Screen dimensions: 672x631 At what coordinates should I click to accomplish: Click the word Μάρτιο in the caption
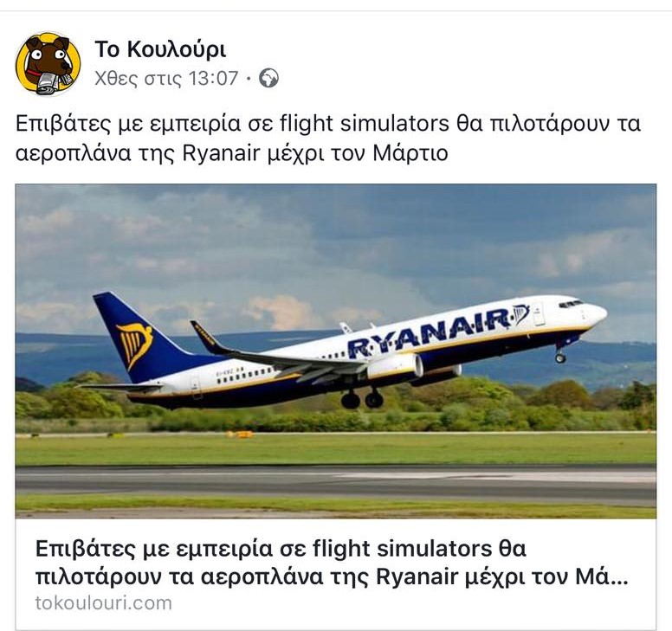point(410,153)
